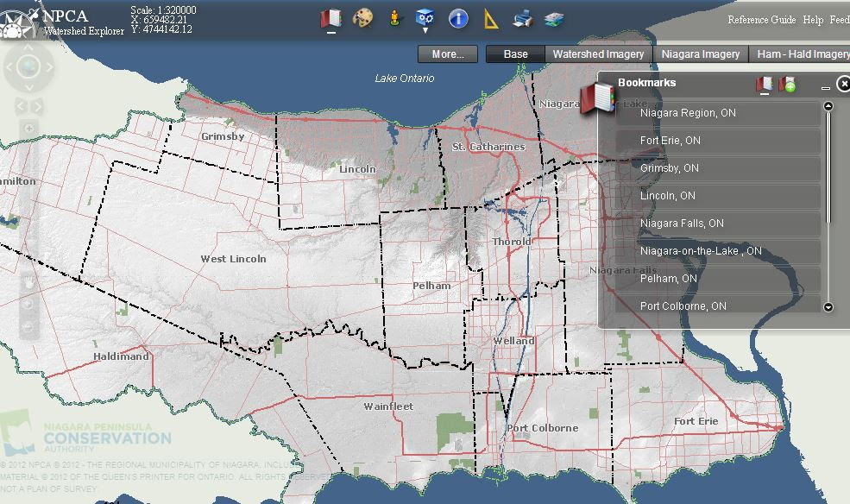This screenshot has width=850, height=504.
Task: Select the triangle ruler Measure tool
Action: (491, 19)
